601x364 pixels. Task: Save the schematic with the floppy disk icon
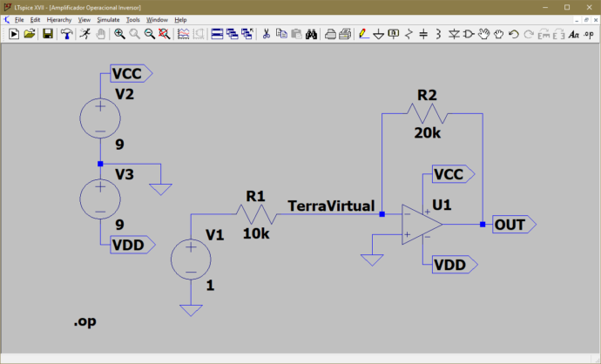(x=48, y=34)
